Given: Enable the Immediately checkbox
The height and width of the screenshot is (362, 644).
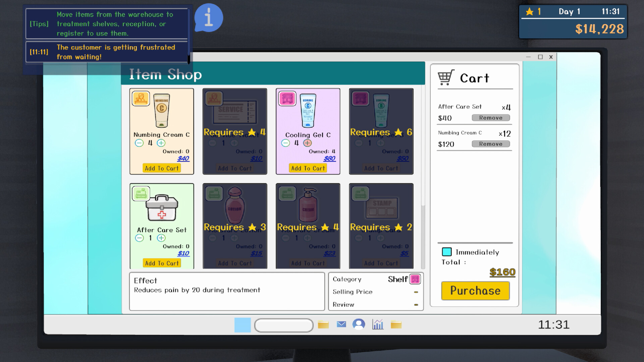Looking at the screenshot, I should click(x=446, y=252).
